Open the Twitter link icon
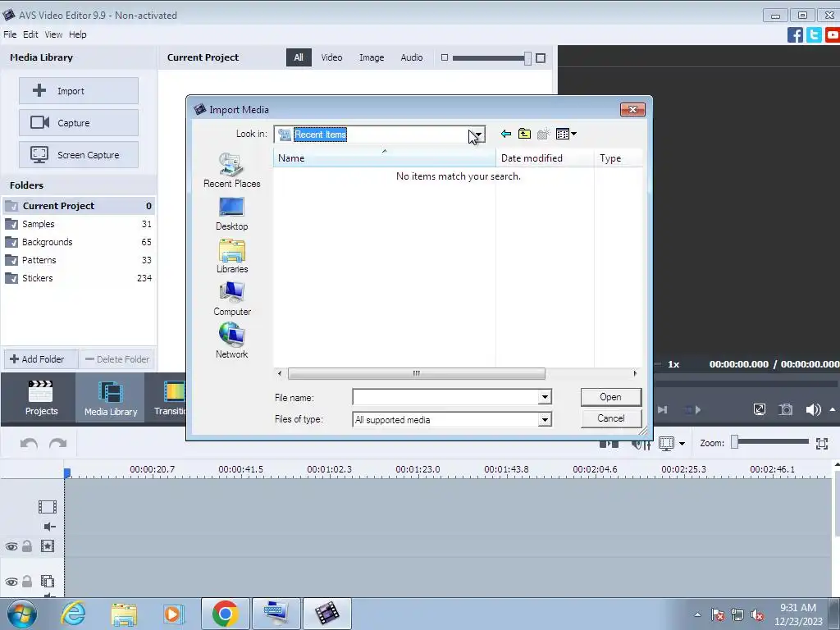This screenshot has height=630, width=840. point(814,35)
